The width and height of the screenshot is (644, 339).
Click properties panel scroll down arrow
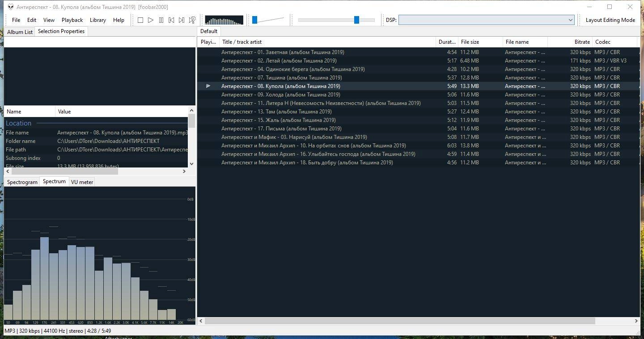point(191,163)
